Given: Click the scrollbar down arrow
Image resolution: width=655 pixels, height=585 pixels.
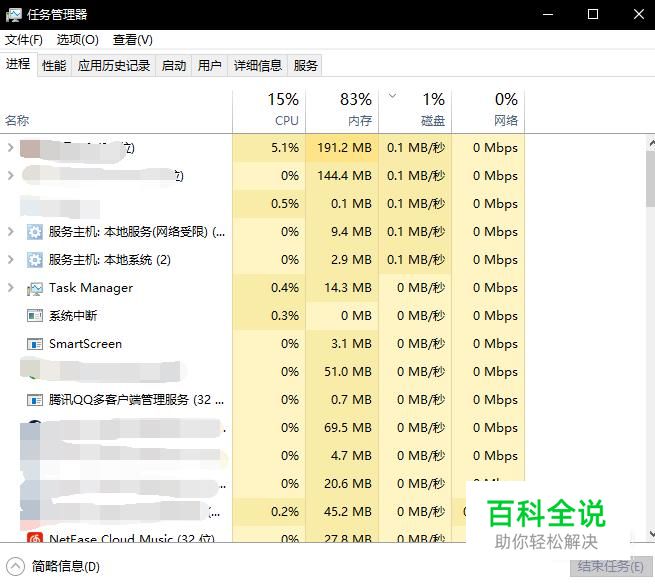Looking at the screenshot, I should 651,534.
